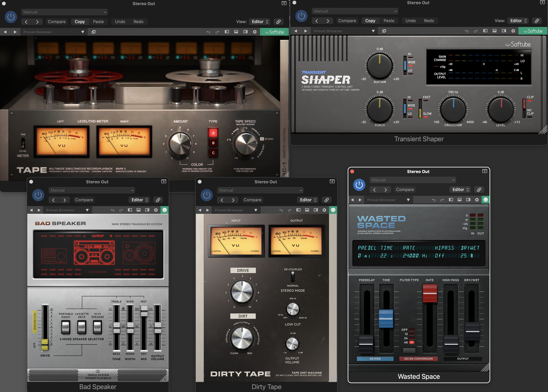Flip the De-coupled/Normal stereo mode switch

point(293,277)
